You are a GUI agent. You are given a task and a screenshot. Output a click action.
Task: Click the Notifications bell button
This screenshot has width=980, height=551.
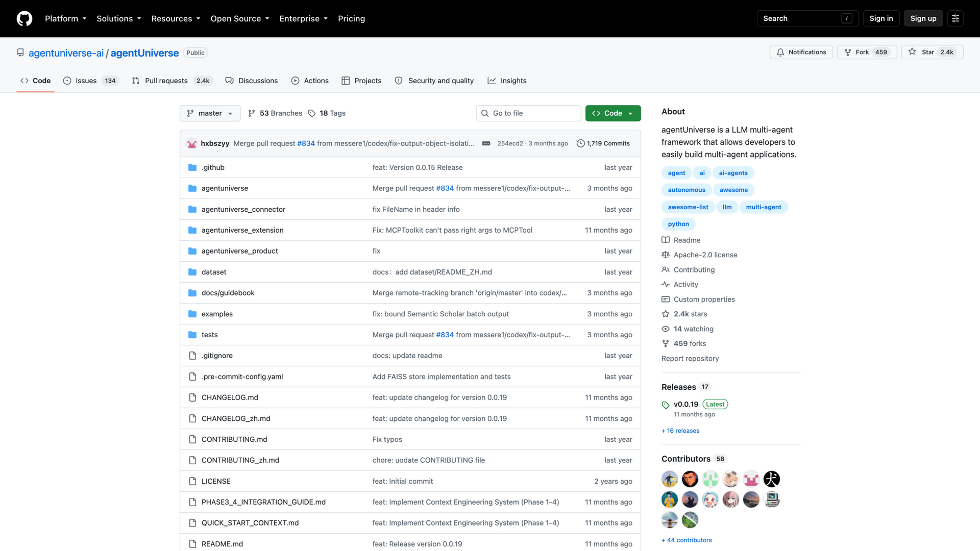pyautogui.click(x=801, y=52)
